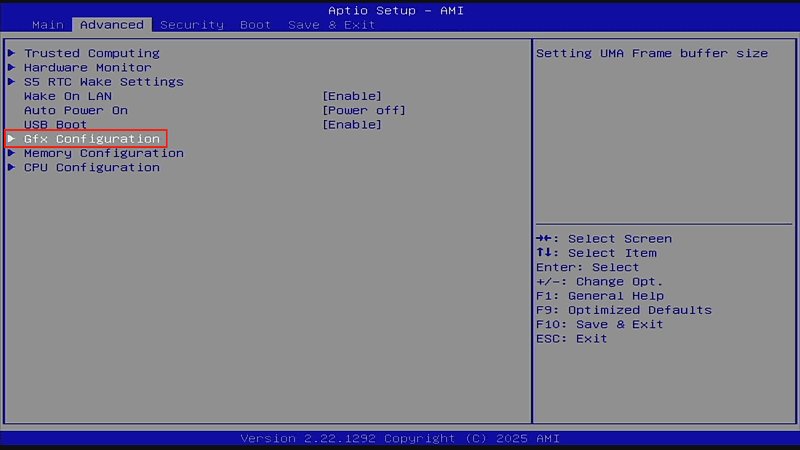Click the arrow beside Hardware Monitor
Image resolution: width=800 pixels, height=450 pixels.
pyautogui.click(x=11, y=67)
